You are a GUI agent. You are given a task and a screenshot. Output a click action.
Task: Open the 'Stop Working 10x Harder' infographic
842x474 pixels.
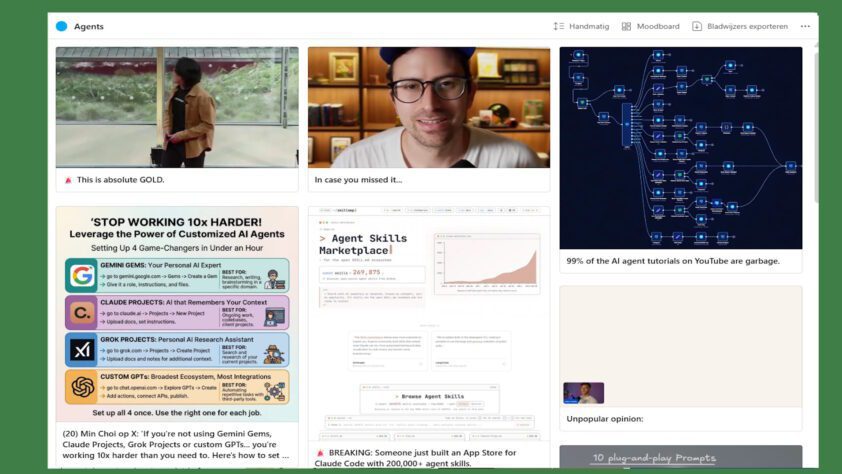(x=177, y=314)
